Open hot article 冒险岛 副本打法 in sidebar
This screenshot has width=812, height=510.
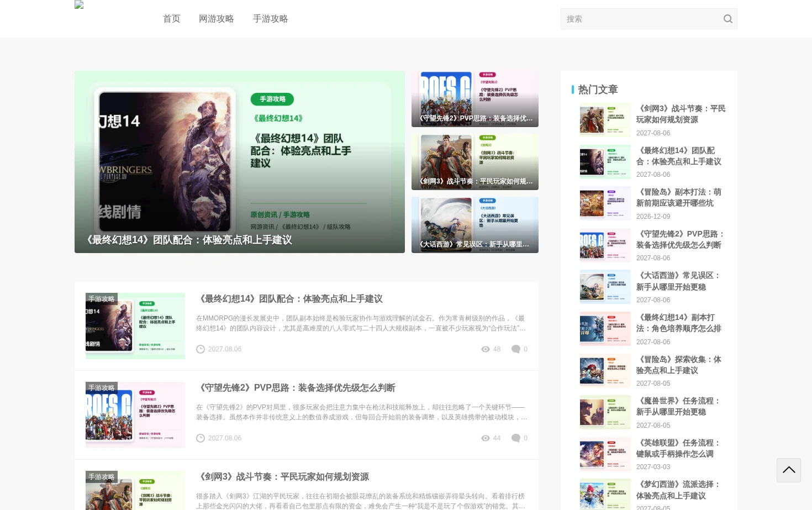pos(679,198)
